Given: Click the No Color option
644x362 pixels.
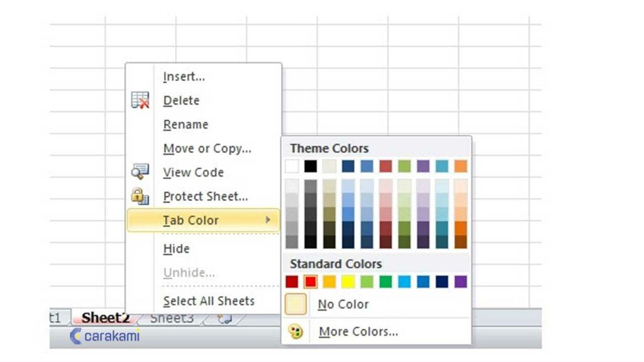Looking at the screenshot, I should click(x=342, y=304).
